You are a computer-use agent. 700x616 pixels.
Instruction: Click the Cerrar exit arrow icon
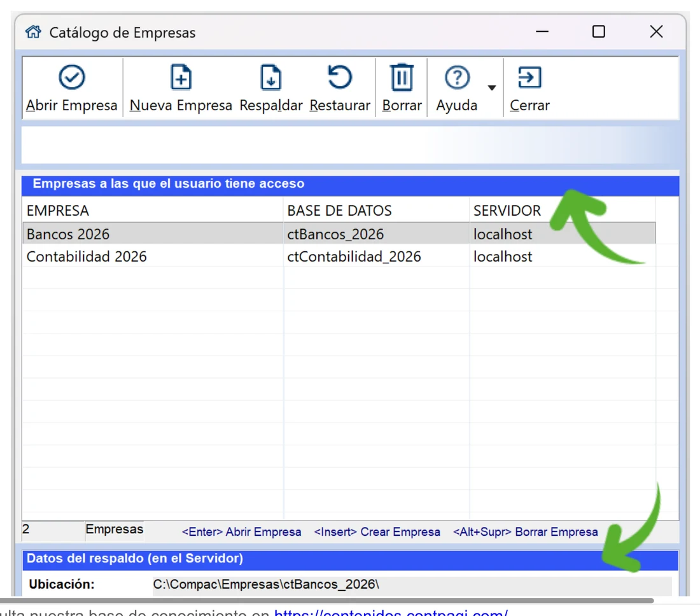pos(529,77)
